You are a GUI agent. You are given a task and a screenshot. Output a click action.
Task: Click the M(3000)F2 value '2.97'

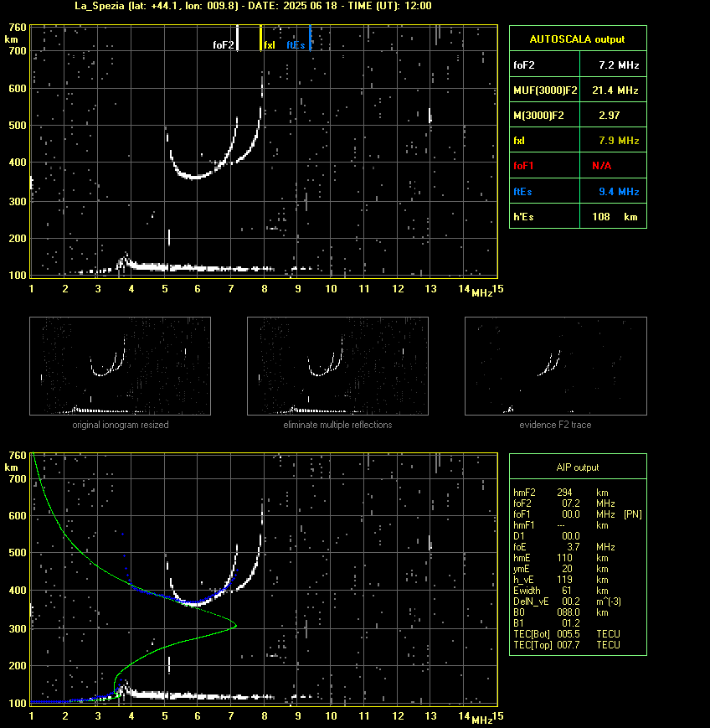click(x=609, y=115)
